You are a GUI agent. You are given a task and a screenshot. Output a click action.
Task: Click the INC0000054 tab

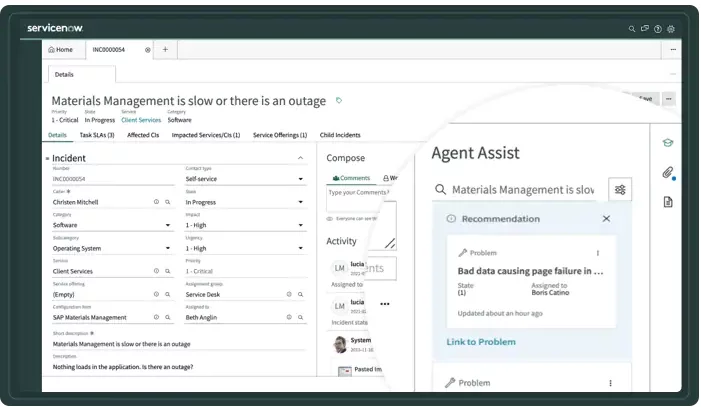coord(109,50)
